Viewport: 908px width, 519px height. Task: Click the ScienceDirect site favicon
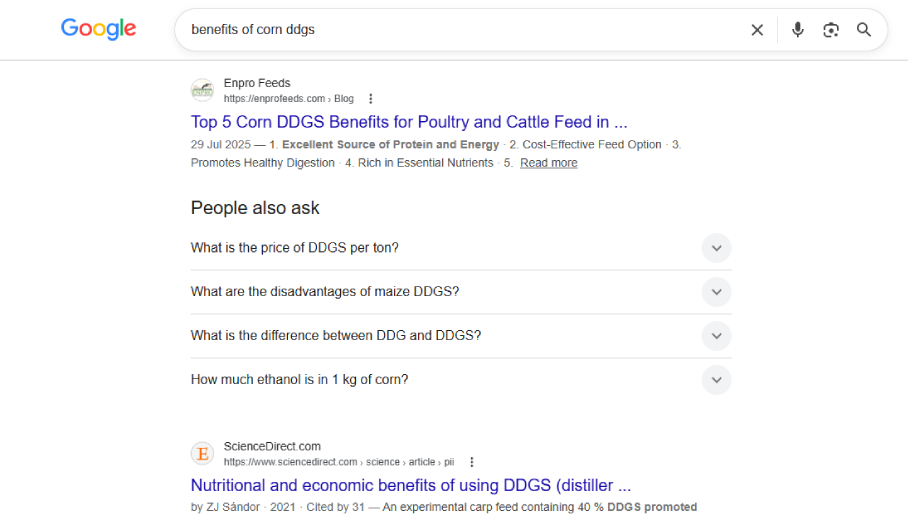[203, 454]
